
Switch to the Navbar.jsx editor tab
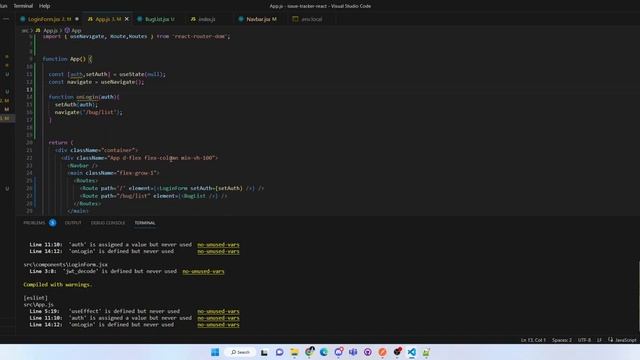click(x=261, y=19)
